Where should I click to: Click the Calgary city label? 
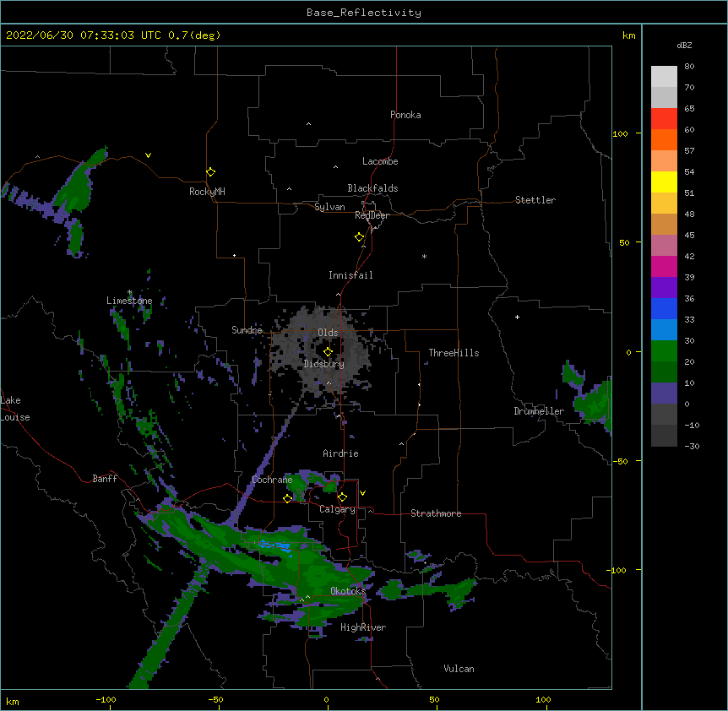click(x=338, y=509)
